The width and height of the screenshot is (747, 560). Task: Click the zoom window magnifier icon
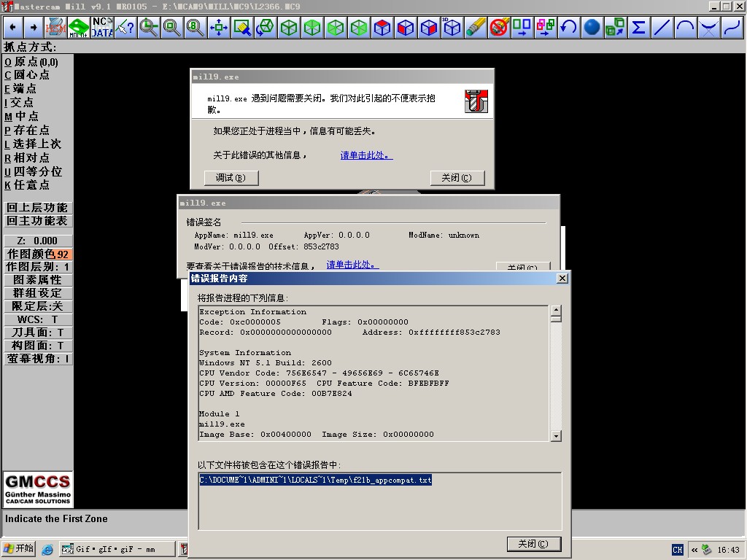(149, 28)
